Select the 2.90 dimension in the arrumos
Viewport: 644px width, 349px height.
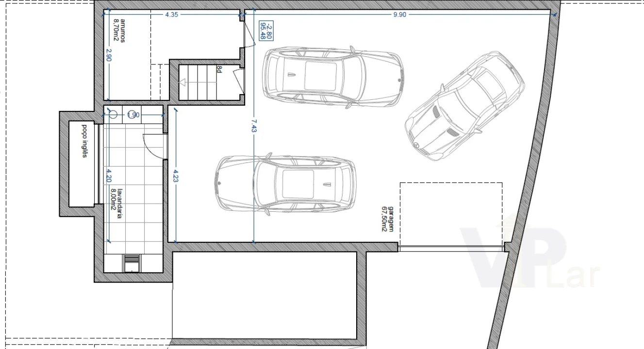[109, 55]
